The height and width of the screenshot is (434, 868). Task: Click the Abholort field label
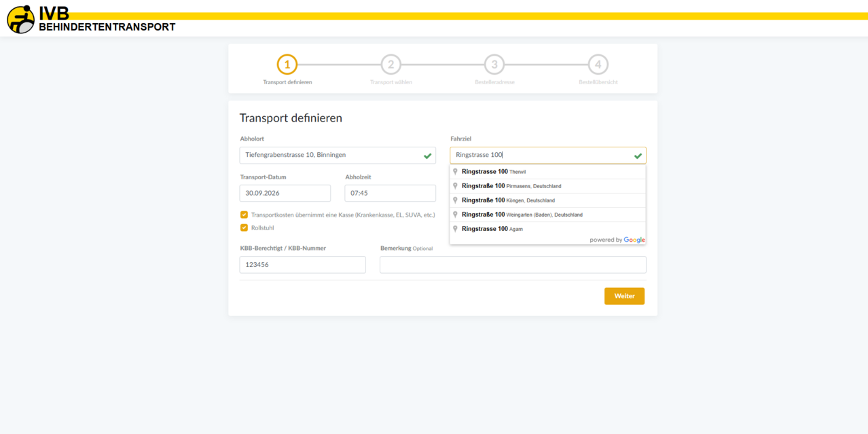pos(252,139)
